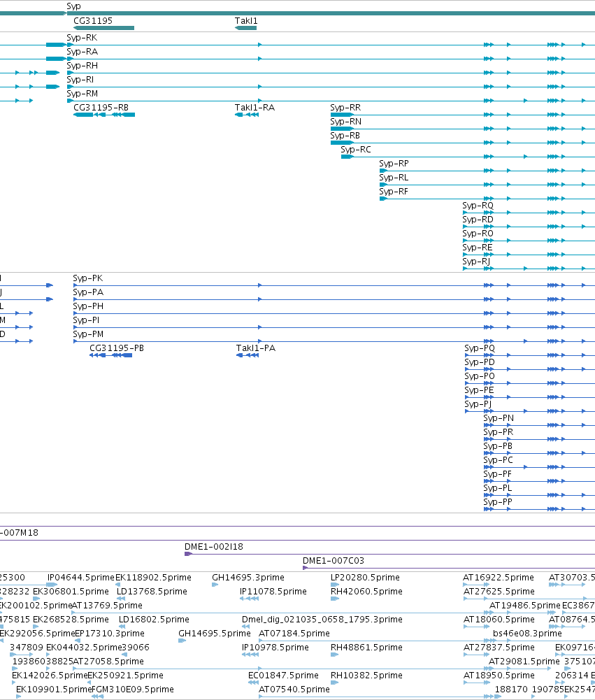Select transcript Syp-RK label
595x700 pixels.
pyautogui.click(x=82, y=38)
